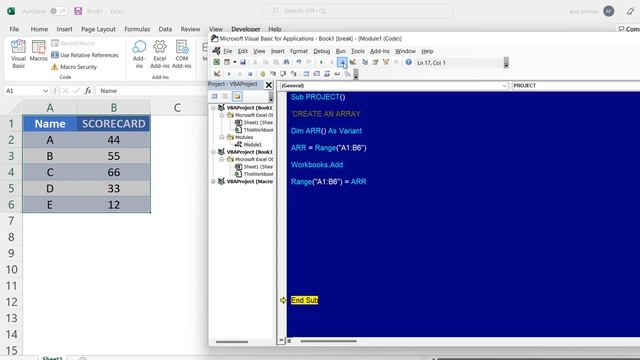The height and width of the screenshot is (360, 640).
Task: Click Step Into icon in Debug toolbar
Action: [x=273, y=74]
